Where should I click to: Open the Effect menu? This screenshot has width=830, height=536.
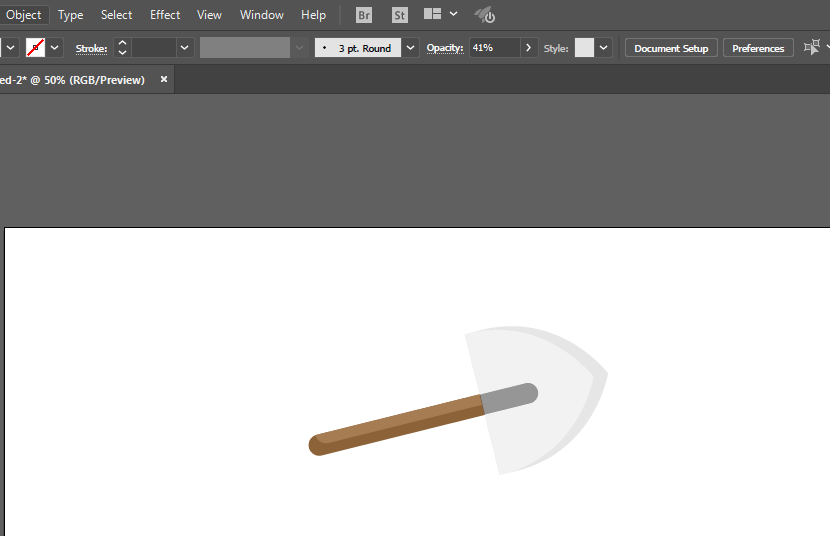coord(165,15)
